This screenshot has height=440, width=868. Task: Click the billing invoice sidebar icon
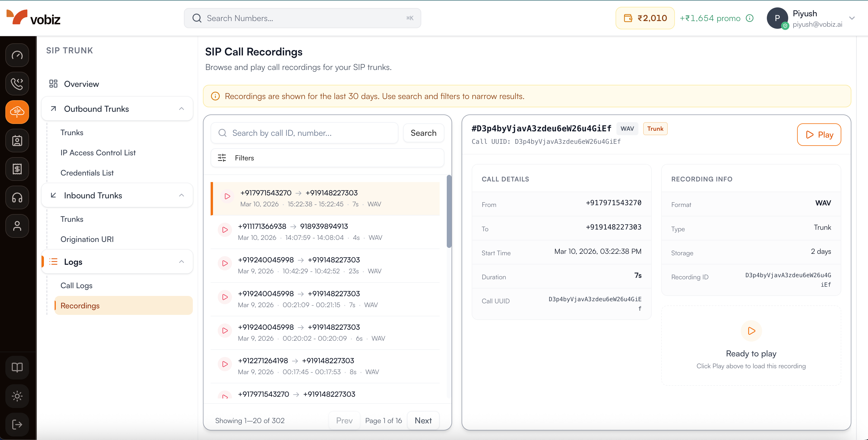[x=17, y=169]
